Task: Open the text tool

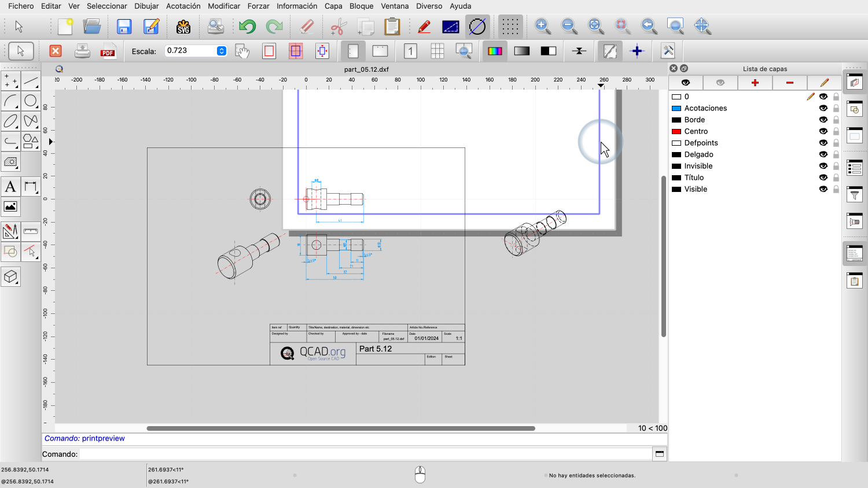Action: pyautogui.click(x=10, y=187)
